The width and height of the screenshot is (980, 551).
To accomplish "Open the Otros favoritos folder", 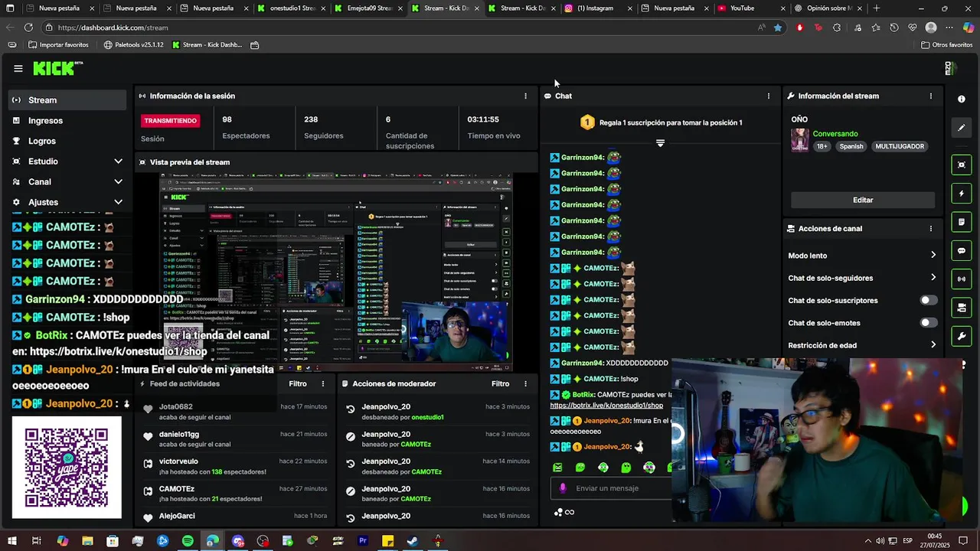I will pyautogui.click(x=947, y=45).
